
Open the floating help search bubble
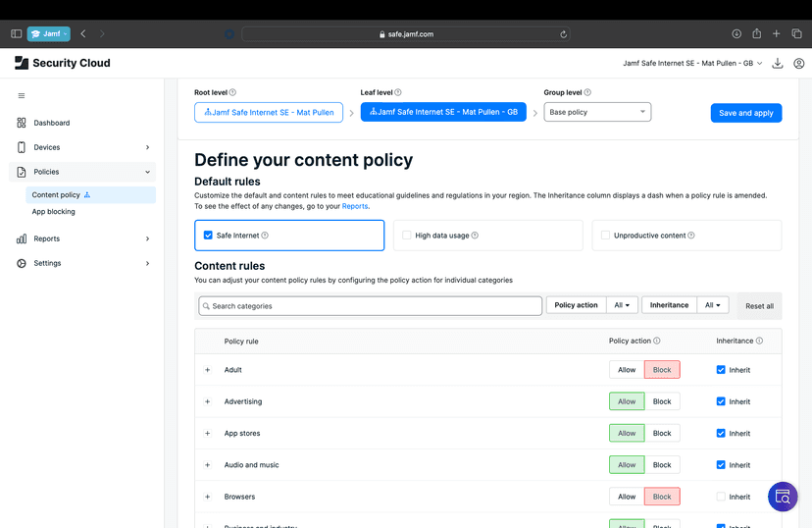783,497
